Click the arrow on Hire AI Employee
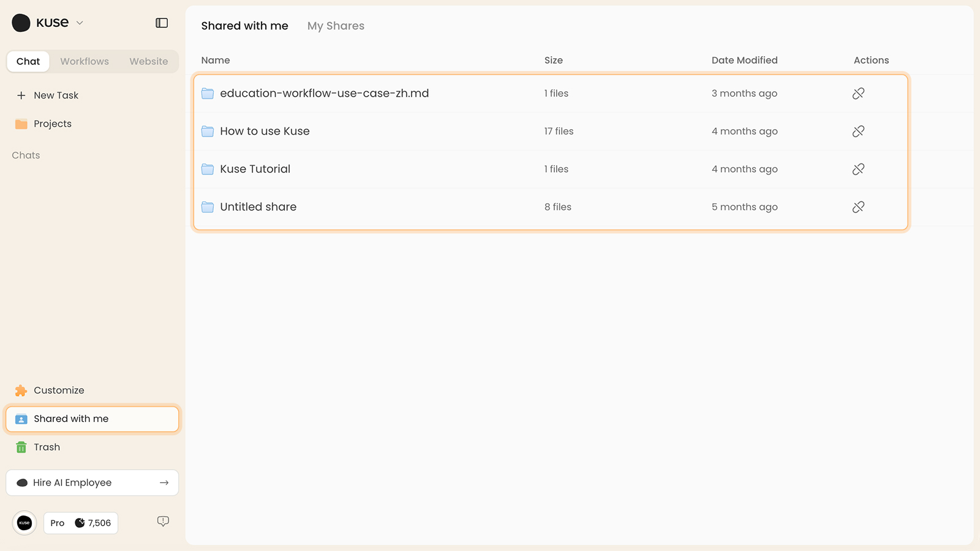Image resolution: width=980 pixels, height=551 pixels. tap(164, 482)
